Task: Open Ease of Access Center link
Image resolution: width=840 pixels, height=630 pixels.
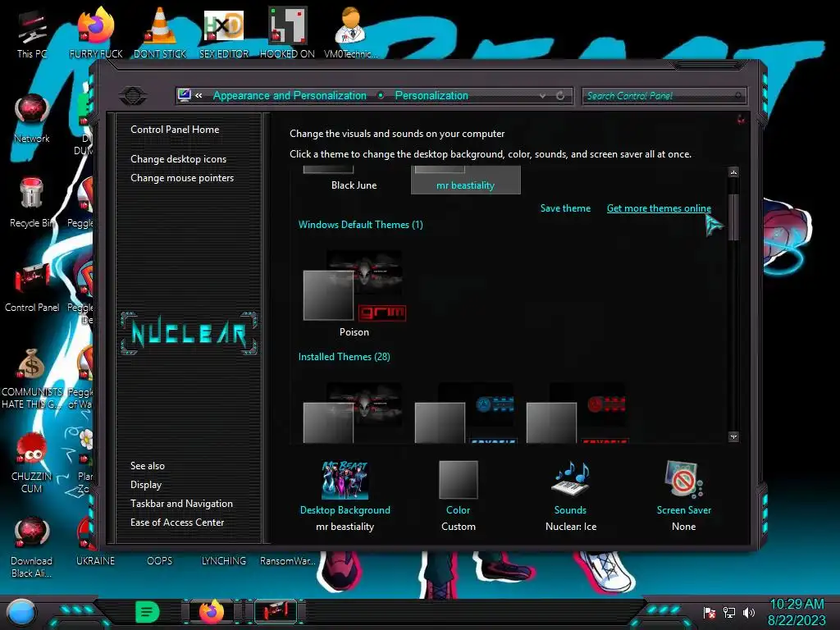Action: (x=177, y=523)
